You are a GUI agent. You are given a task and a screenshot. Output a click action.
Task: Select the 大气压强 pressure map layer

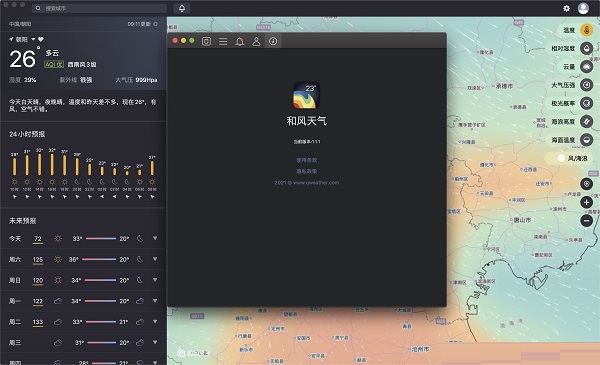click(x=586, y=85)
